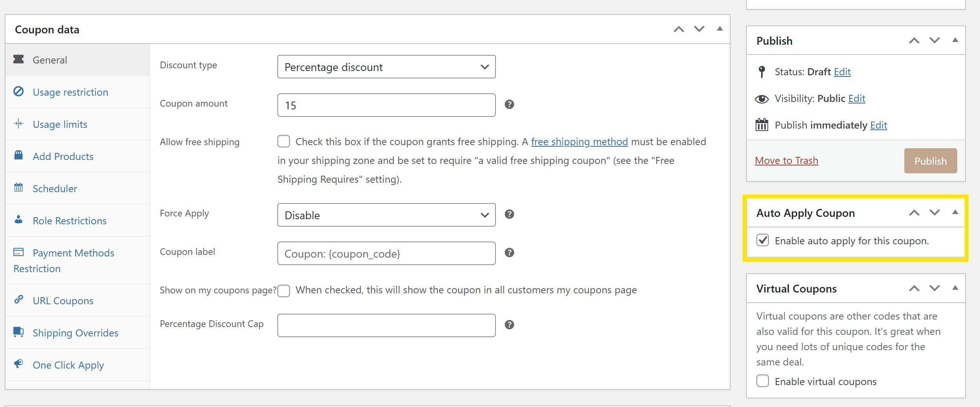The width and height of the screenshot is (980, 407).
Task: Enable Allow free shipping checkbox
Action: pyautogui.click(x=284, y=141)
